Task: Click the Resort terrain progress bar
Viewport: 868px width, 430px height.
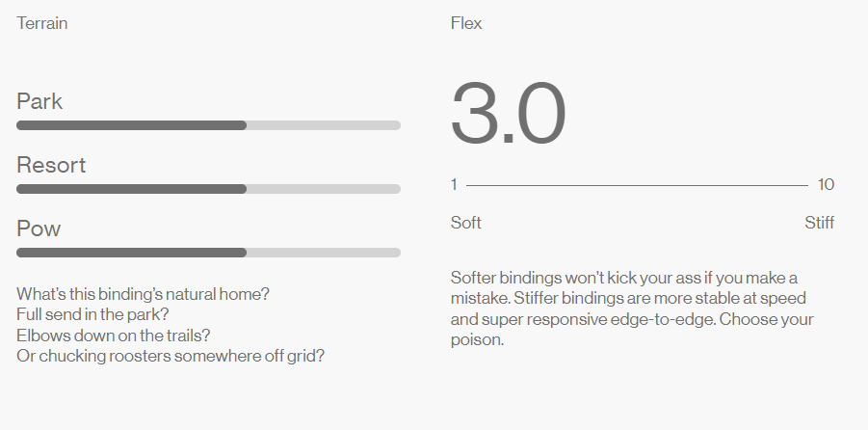Action: coord(209,189)
